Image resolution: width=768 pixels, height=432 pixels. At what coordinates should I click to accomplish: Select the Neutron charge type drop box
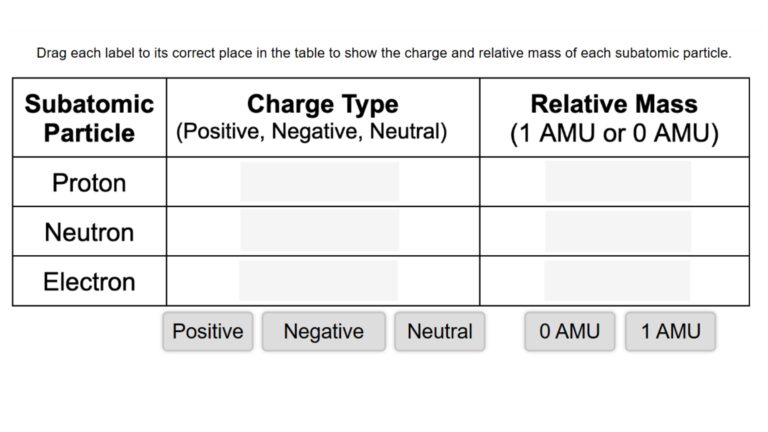pyautogui.click(x=319, y=231)
